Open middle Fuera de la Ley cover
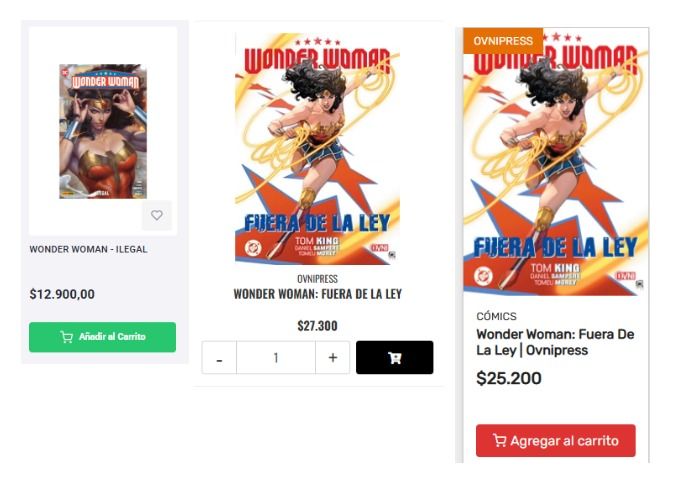The height and width of the screenshot is (493, 673). coord(317,148)
